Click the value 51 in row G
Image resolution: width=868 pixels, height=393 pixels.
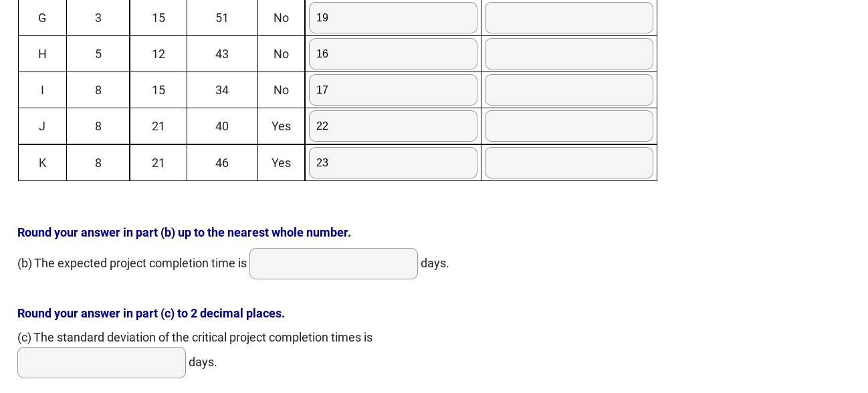(x=221, y=17)
